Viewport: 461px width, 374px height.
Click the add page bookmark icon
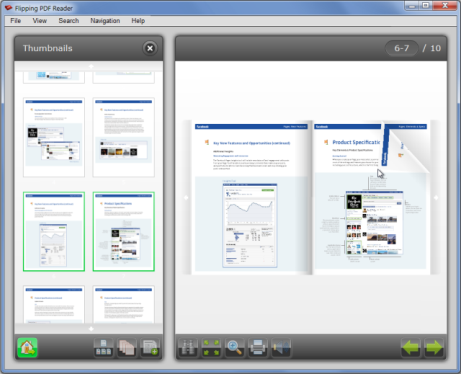pos(150,348)
